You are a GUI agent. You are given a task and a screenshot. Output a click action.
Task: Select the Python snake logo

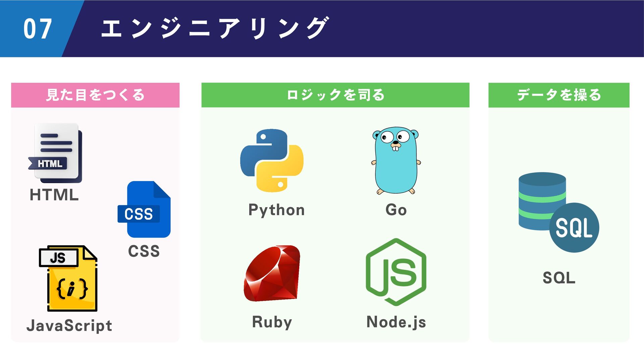pyautogui.click(x=272, y=161)
